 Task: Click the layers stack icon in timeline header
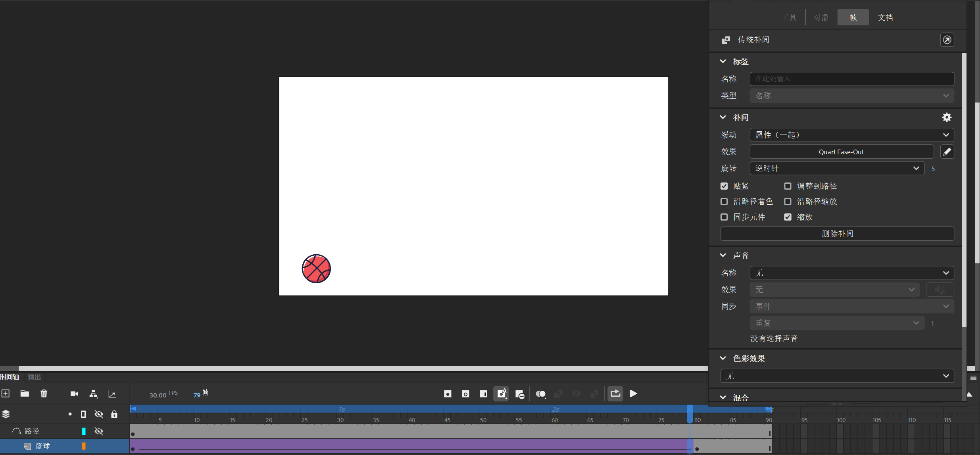(6, 414)
